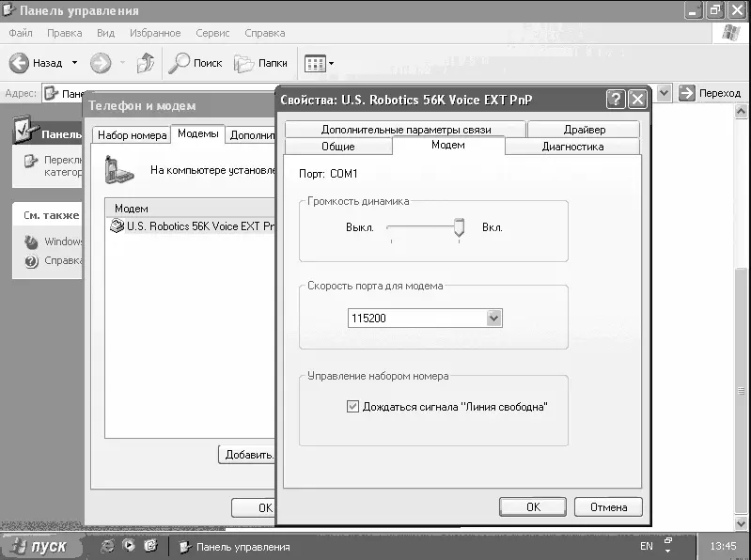The width and height of the screenshot is (751, 560).
Task: Click the Пуск start button
Action: (41, 546)
